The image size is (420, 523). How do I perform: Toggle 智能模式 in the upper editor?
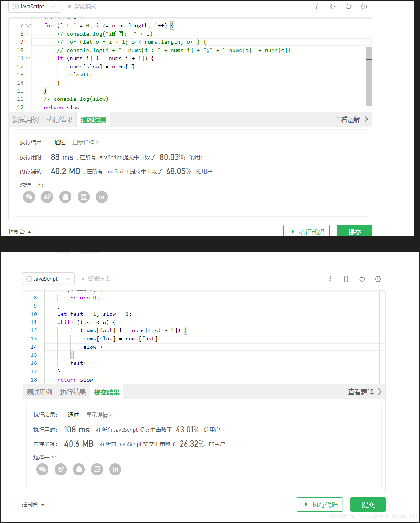(82, 7)
